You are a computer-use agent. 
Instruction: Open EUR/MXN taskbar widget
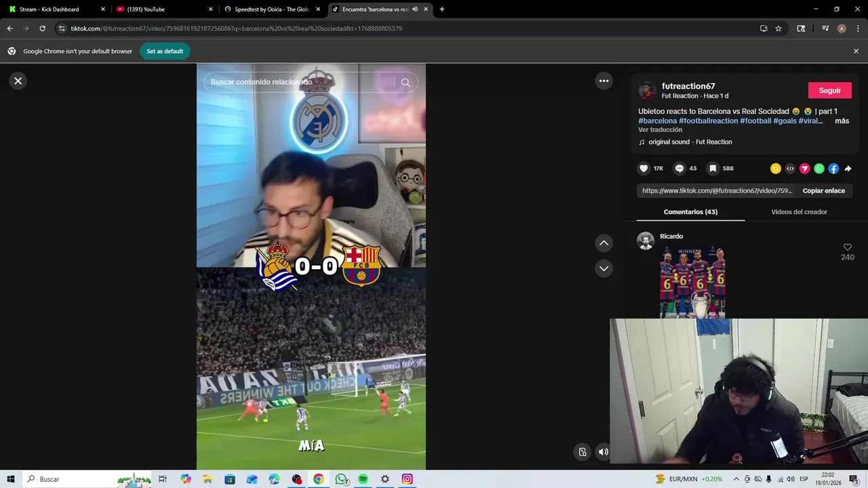tap(688, 479)
